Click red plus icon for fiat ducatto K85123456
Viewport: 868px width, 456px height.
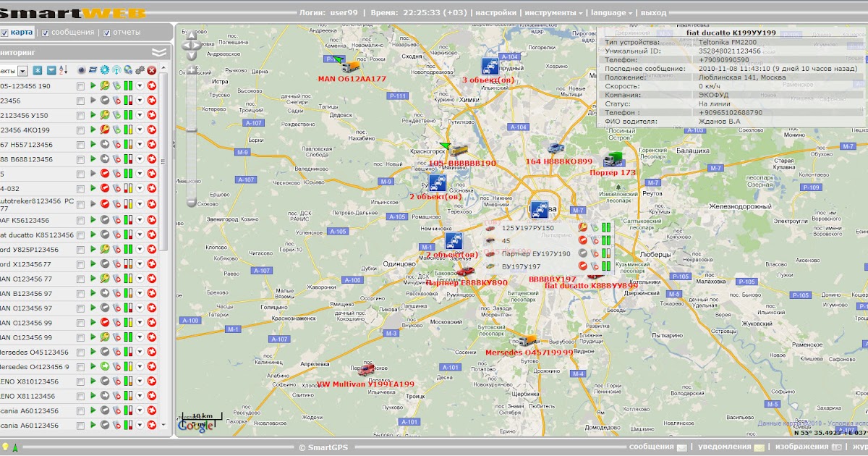[151, 235]
